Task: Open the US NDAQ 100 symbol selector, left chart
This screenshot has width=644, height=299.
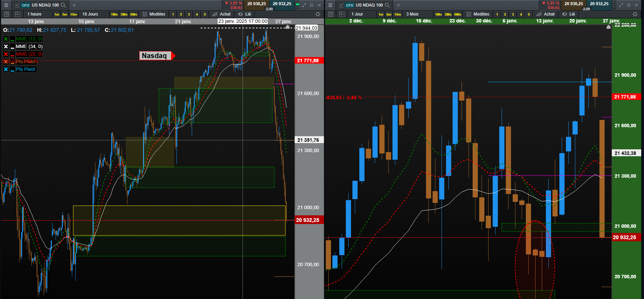Action: 45,5
